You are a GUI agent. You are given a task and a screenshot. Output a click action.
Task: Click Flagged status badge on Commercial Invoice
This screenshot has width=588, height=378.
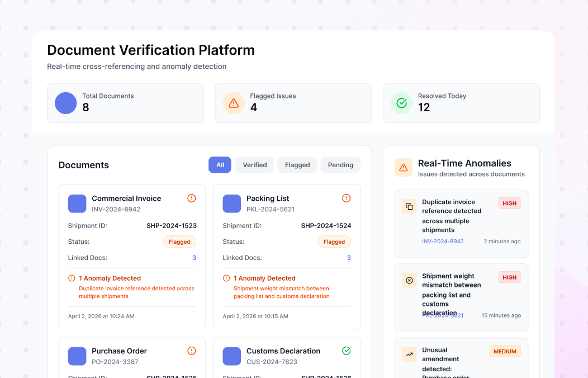click(179, 242)
